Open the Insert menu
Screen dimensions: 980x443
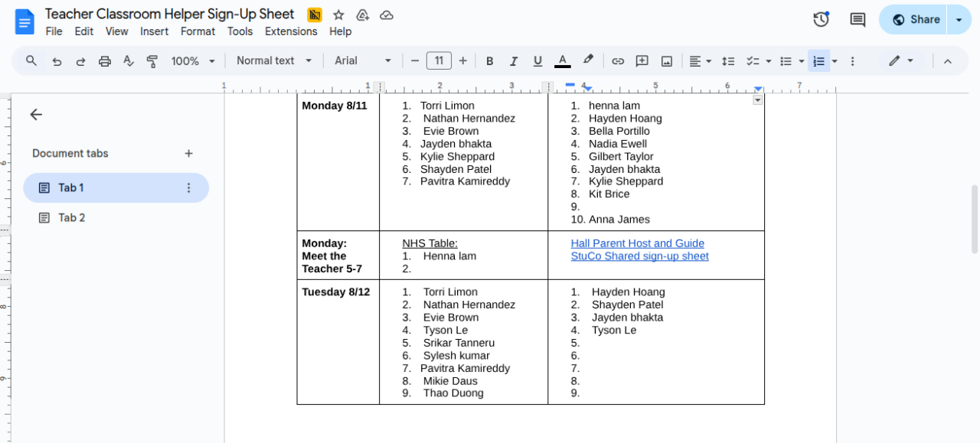click(155, 31)
